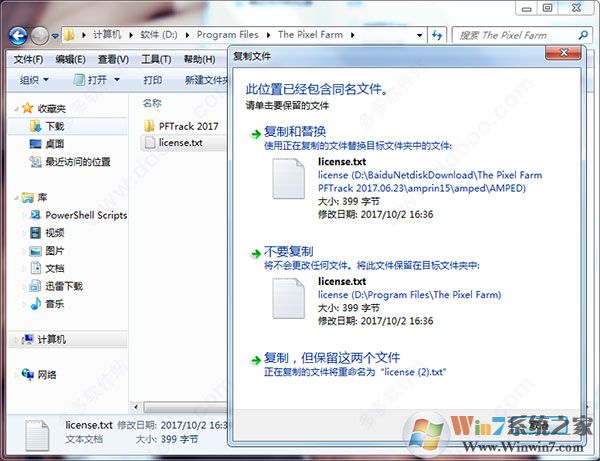Select 下载 in favorites
This screenshot has height=461, width=600.
click(55, 126)
